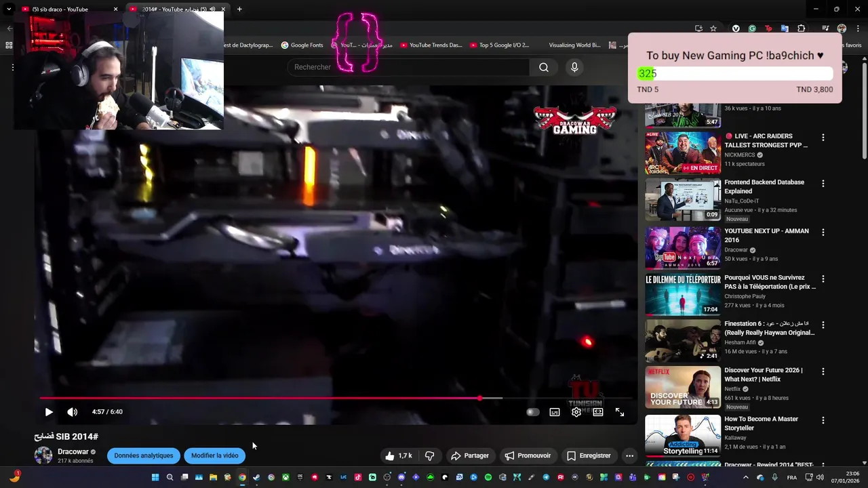Screen dimensions: 868x488
Task: Open Windows Start menu from the taskbar
Action: [x=155, y=477]
